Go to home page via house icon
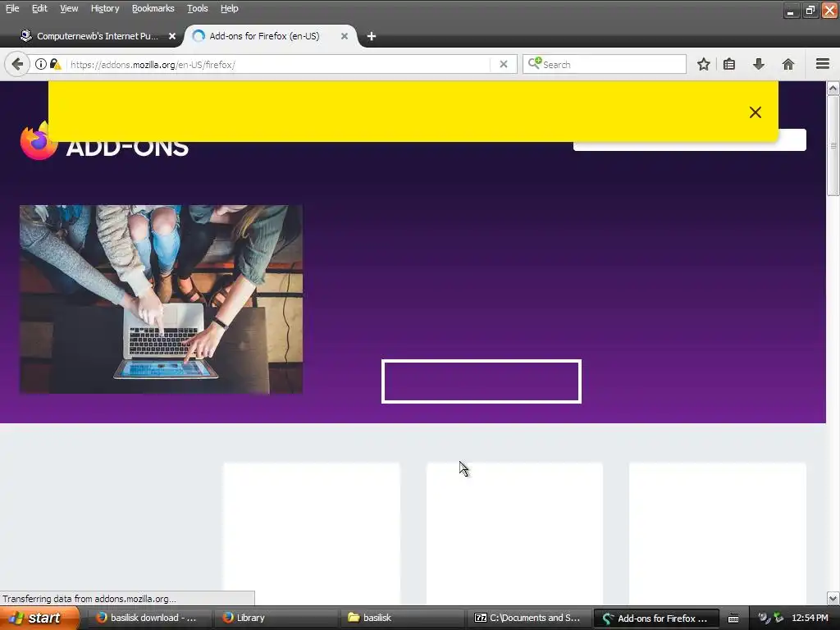This screenshot has width=840, height=630. pyautogui.click(x=787, y=64)
